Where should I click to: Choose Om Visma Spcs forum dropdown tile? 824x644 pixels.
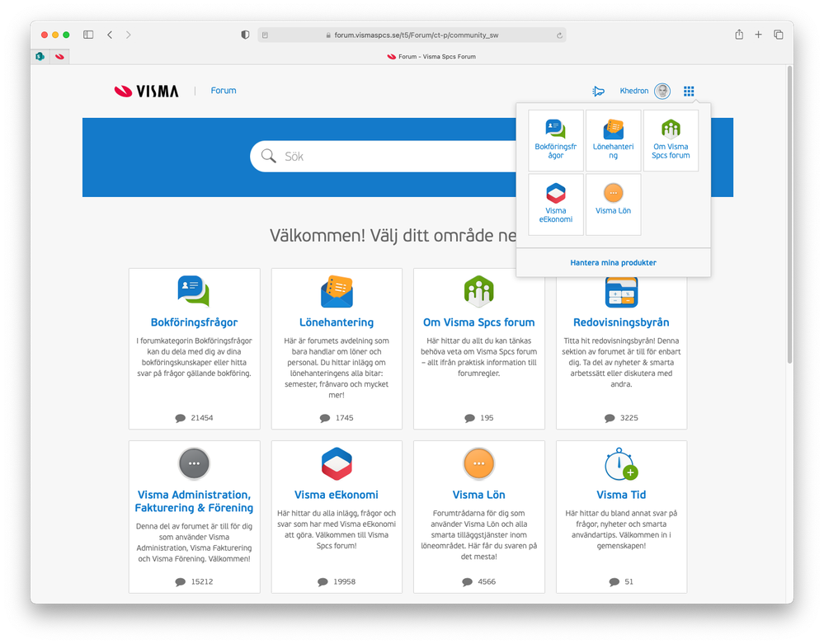(x=671, y=140)
